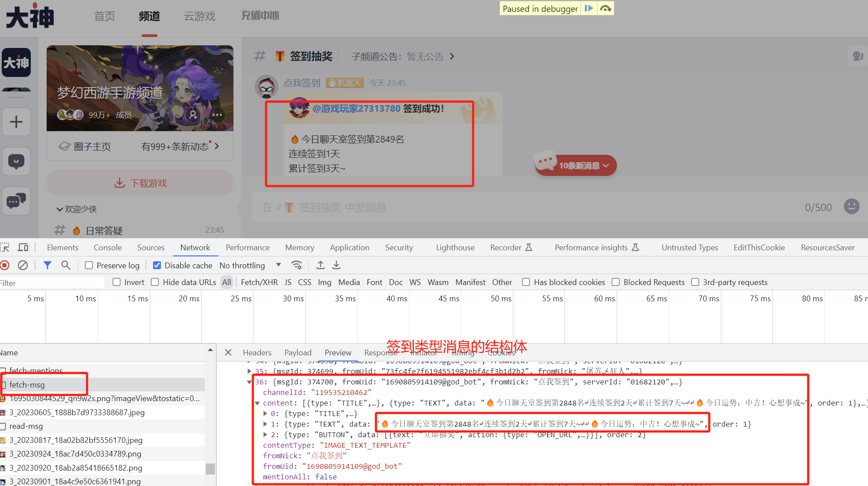Open the Headers tab of the request
The image size is (868, 486).
257,352
